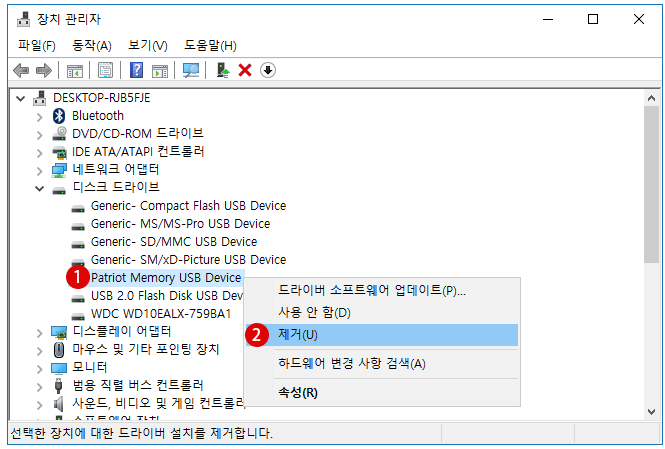Open the Properties toolbar icon
Screen dimensions: 665x449
click(105, 70)
